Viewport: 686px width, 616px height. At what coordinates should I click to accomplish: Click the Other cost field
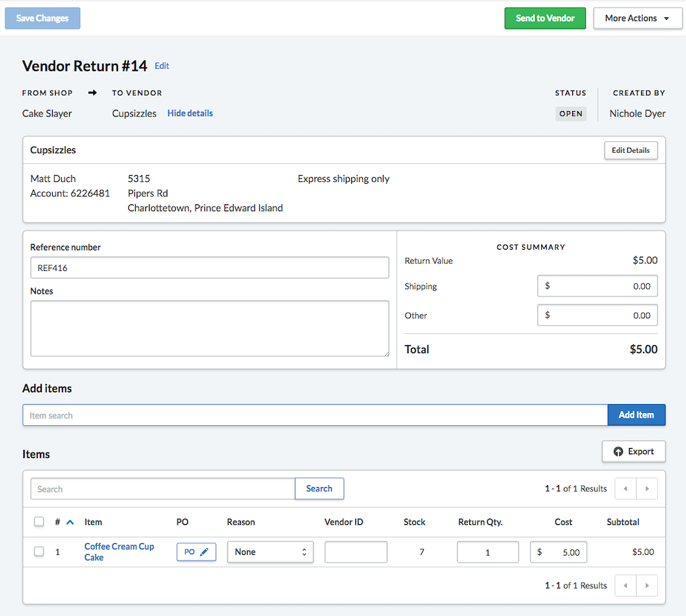point(598,316)
